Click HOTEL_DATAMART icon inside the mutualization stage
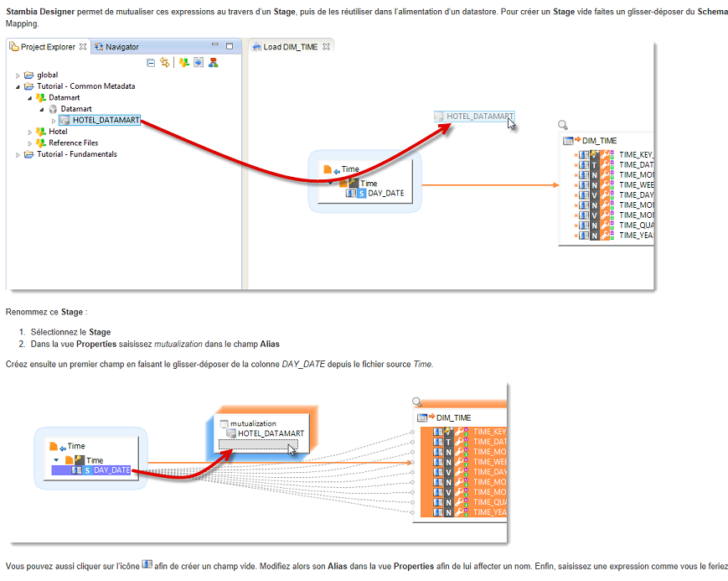The width and height of the screenshot is (728, 581). click(231, 433)
